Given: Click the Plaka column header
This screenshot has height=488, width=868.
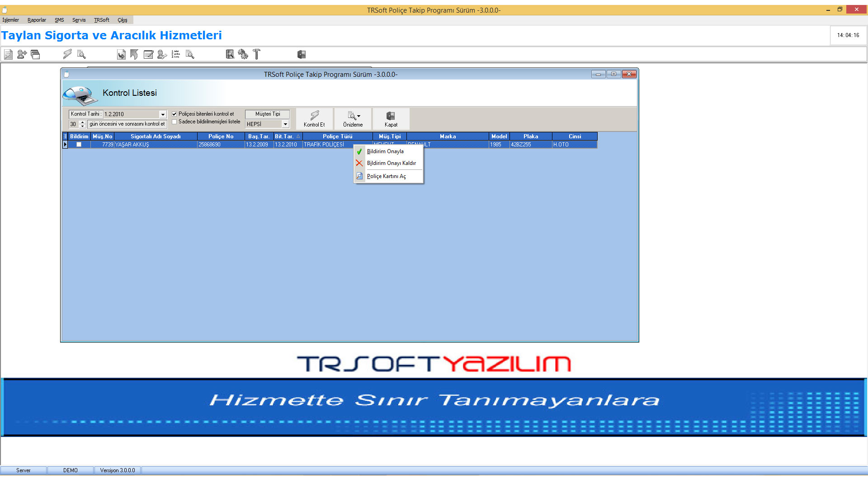Looking at the screenshot, I should pos(531,136).
